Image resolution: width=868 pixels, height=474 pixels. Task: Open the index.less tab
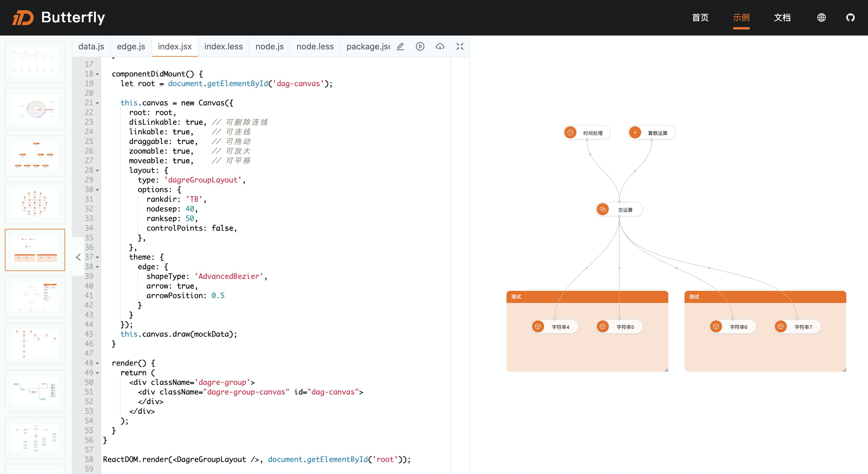point(223,46)
